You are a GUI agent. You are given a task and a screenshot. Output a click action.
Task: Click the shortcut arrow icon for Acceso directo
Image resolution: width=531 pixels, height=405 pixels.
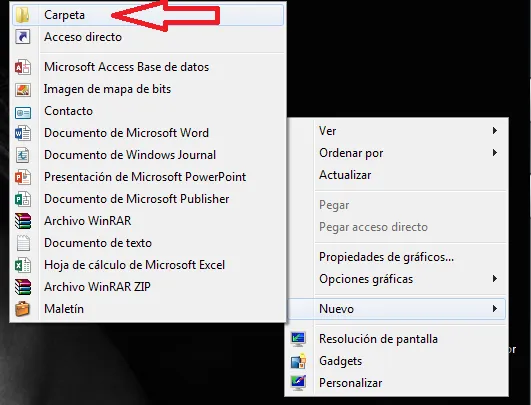23,37
